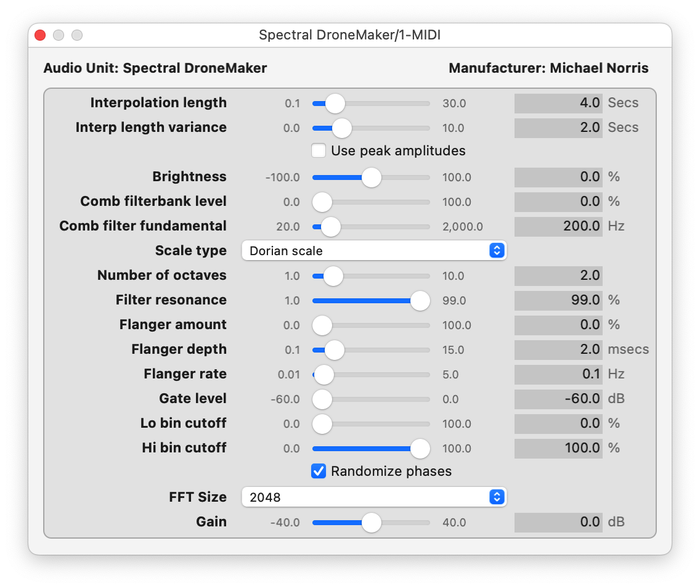Screen dimensions: 700x588
Task: Click the Interpolation length value field
Action: pyautogui.click(x=558, y=103)
